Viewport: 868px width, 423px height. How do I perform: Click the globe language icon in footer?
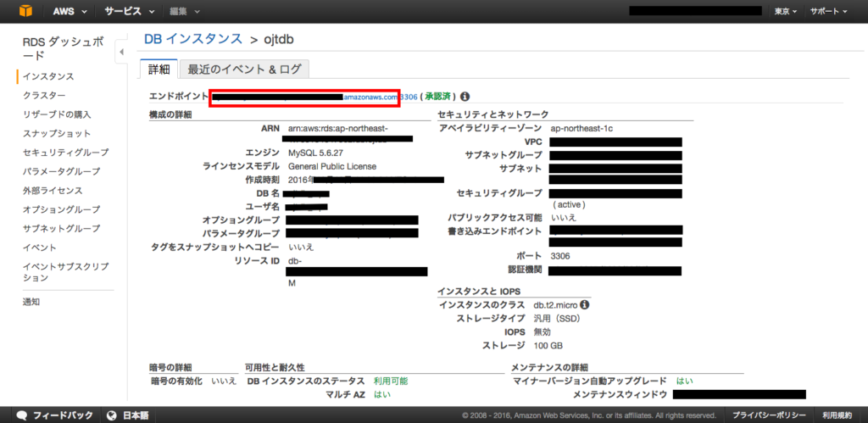[112, 415]
